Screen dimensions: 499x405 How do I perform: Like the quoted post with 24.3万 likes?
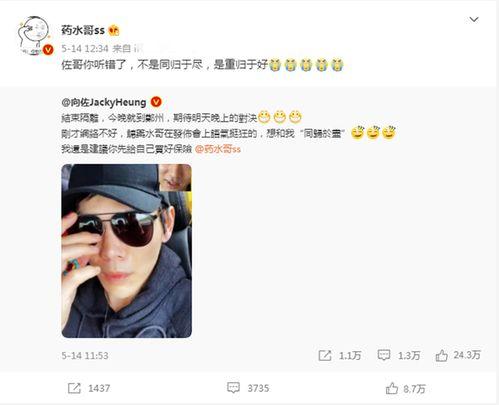point(441,355)
